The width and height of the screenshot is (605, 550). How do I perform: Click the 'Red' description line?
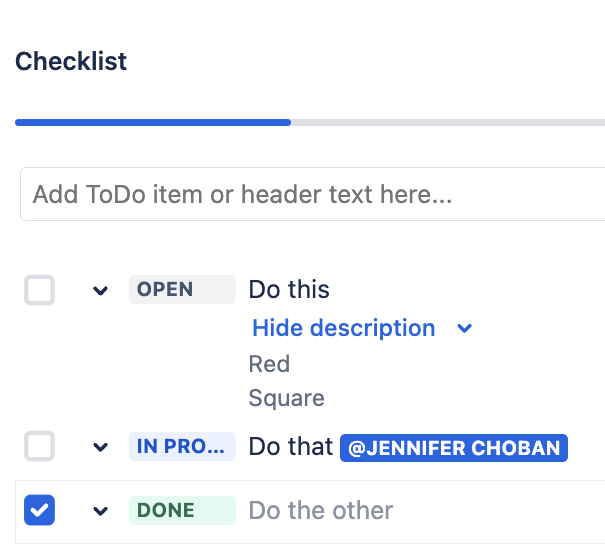pos(269,364)
